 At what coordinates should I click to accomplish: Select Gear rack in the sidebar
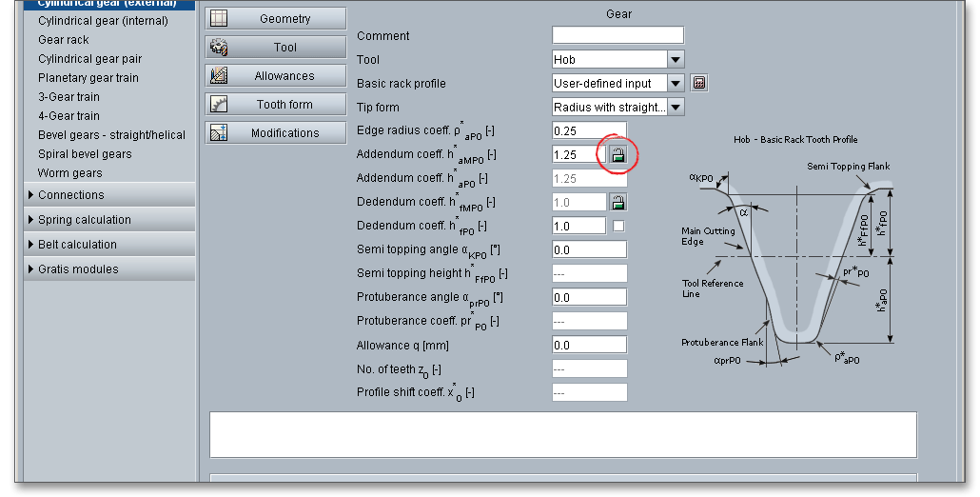[64, 40]
